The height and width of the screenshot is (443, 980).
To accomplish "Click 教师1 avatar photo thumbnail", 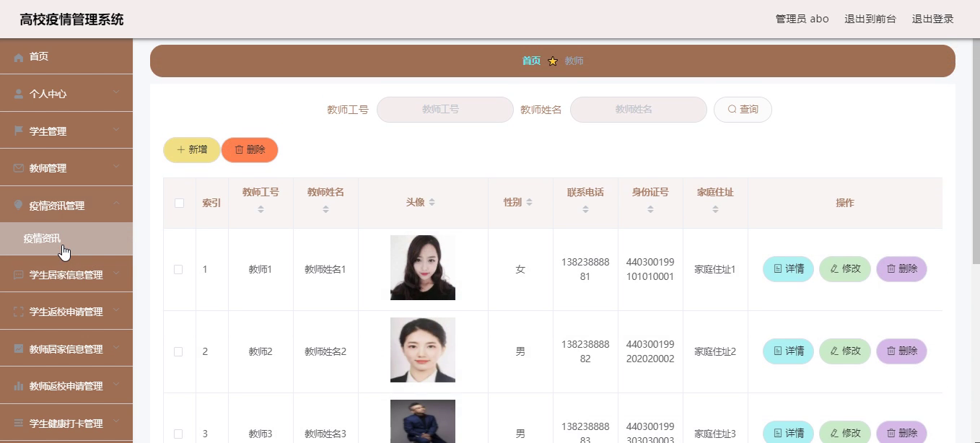I will click(x=423, y=268).
